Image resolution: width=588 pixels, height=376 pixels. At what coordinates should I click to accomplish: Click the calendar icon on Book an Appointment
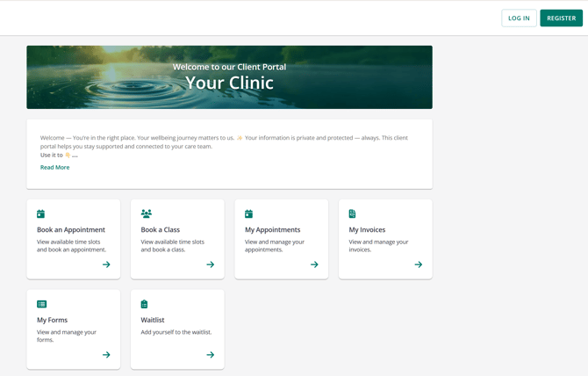[x=40, y=213]
